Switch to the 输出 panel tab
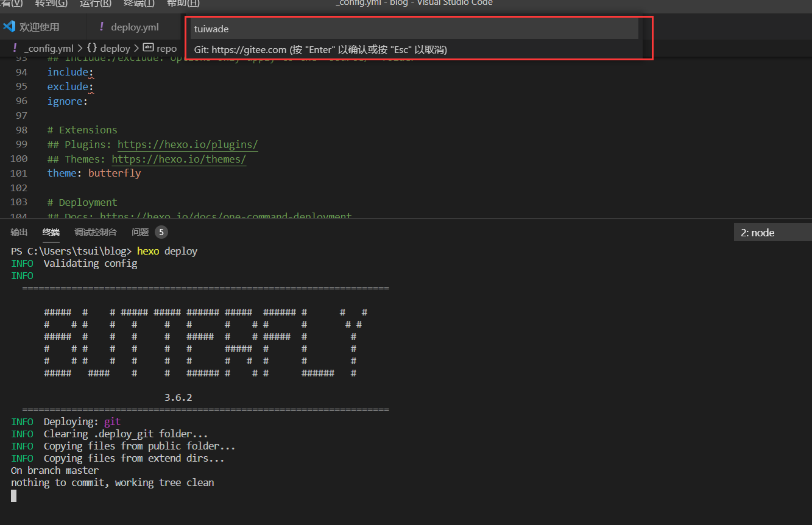 click(x=19, y=232)
